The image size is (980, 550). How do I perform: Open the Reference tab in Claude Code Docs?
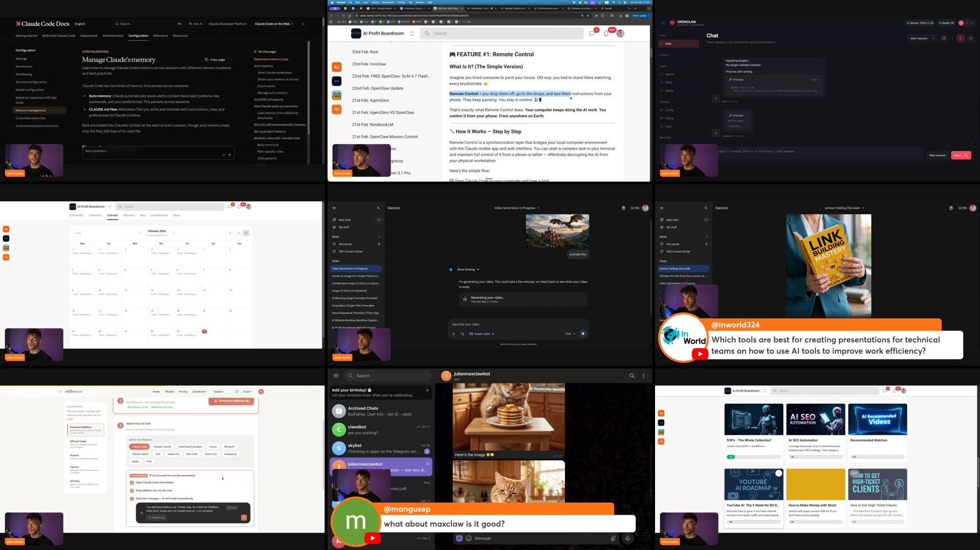point(161,35)
